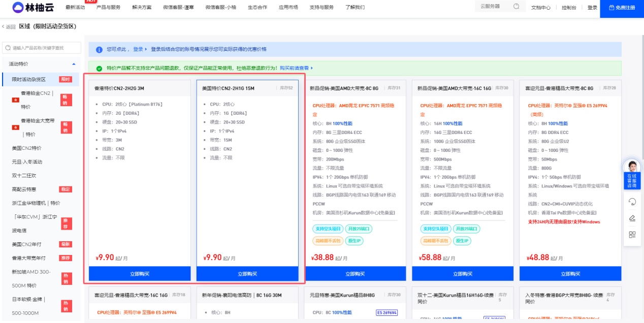Click the 购买前请查看 link
The image size is (644, 323).
coord(296,68)
